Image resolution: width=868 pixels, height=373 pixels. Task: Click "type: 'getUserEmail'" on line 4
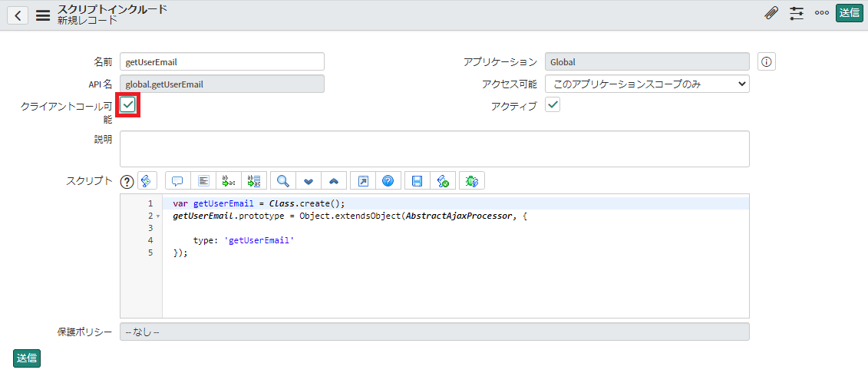coord(243,240)
